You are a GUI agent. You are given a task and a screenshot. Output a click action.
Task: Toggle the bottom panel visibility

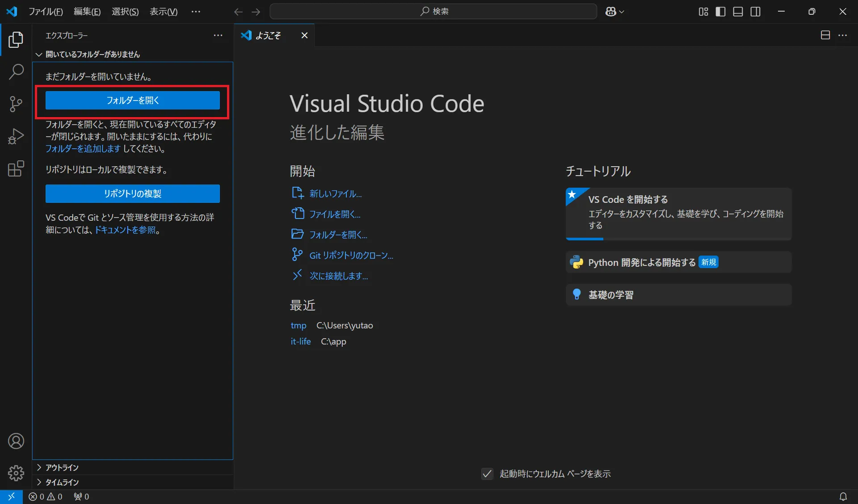pyautogui.click(x=738, y=12)
